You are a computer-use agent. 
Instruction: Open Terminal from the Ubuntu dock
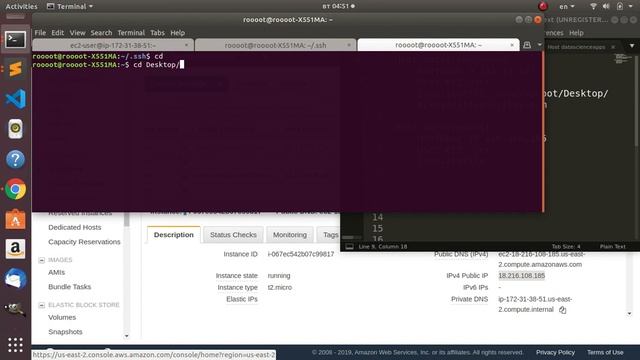point(15,40)
